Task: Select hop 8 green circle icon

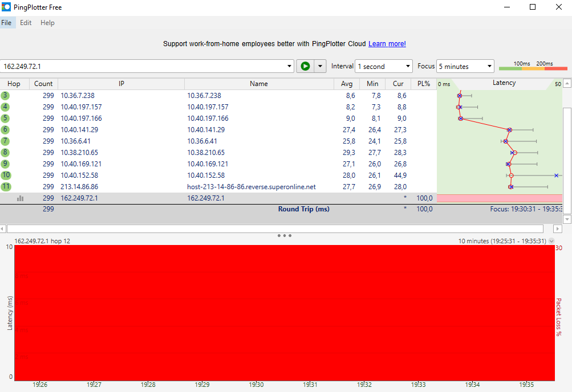Action: coord(5,152)
